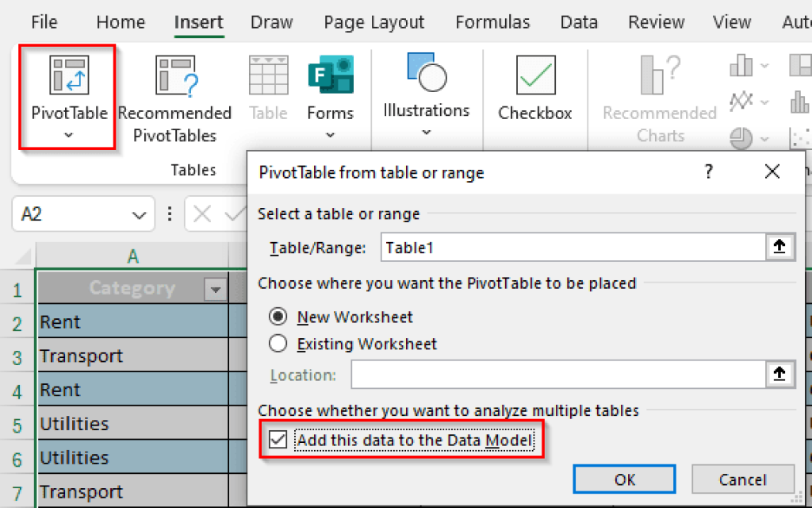This screenshot has width=812, height=508.
Task: Click the Table/Range input field
Action: pos(571,248)
